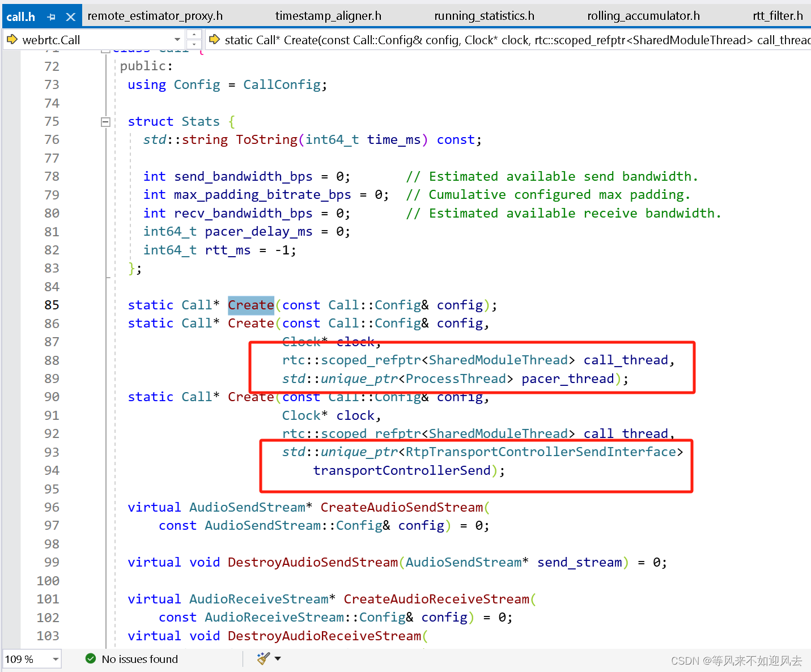Click the Create member function icon
Screen dimensions: 811x672
(x=214, y=40)
